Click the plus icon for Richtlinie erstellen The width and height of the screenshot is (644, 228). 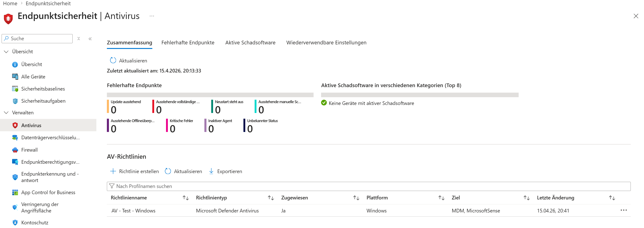coord(113,172)
